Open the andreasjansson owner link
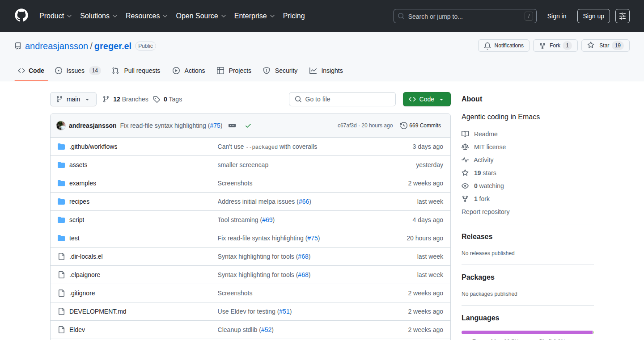The image size is (644, 340). coord(57,46)
